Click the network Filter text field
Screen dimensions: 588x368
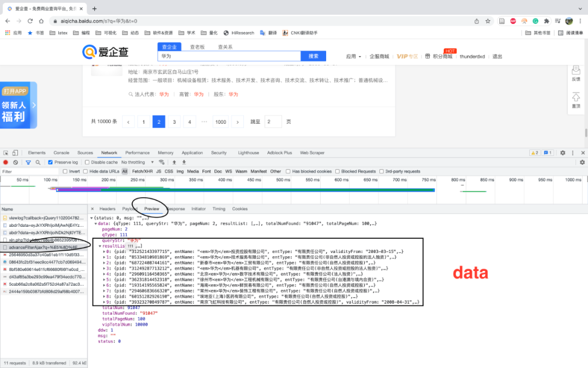pos(30,171)
